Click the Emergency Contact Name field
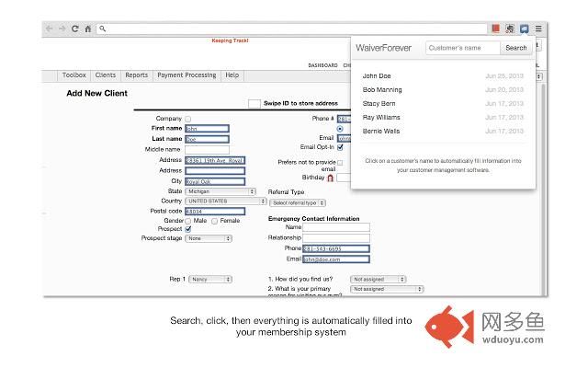588x368 pixels. pyautogui.click(x=336, y=227)
